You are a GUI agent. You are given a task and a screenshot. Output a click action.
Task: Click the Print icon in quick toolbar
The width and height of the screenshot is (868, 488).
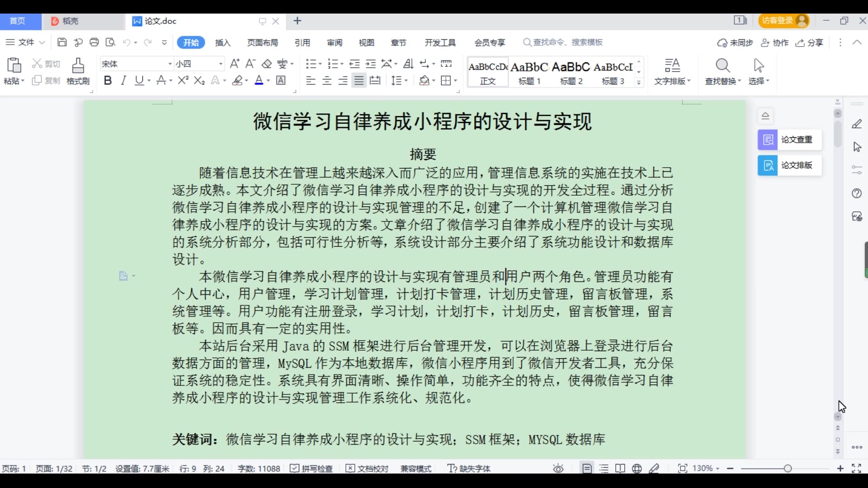coord(94,42)
